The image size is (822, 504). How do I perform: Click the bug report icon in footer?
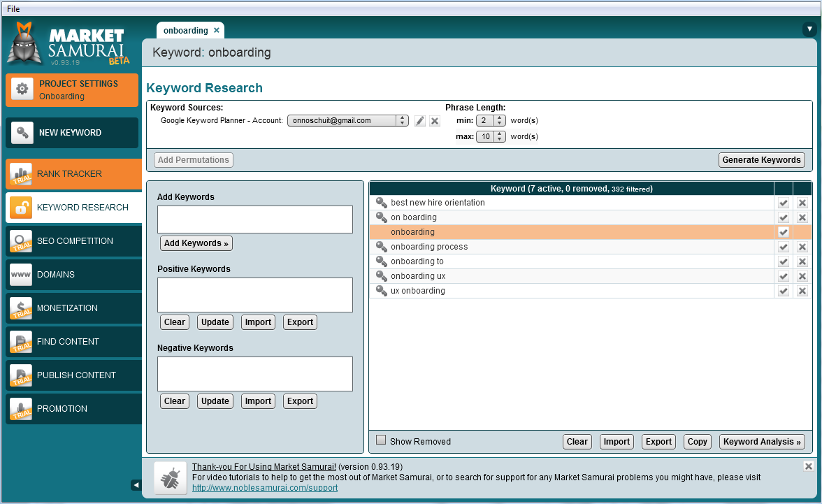171,478
